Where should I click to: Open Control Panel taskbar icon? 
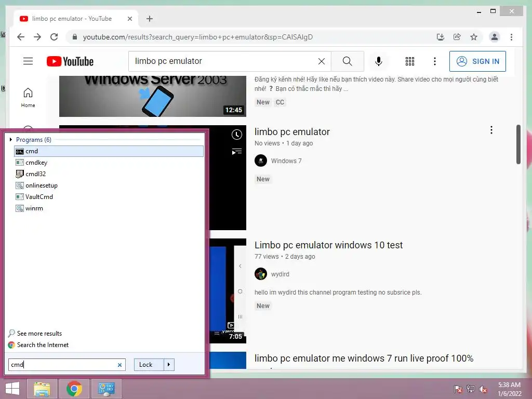(106, 389)
